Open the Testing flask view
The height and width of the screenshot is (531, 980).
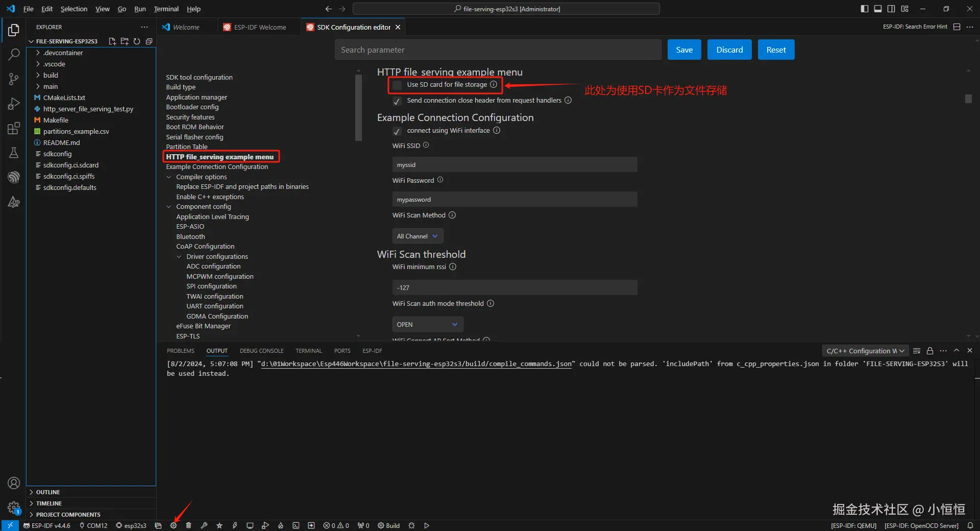click(x=14, y=153)
